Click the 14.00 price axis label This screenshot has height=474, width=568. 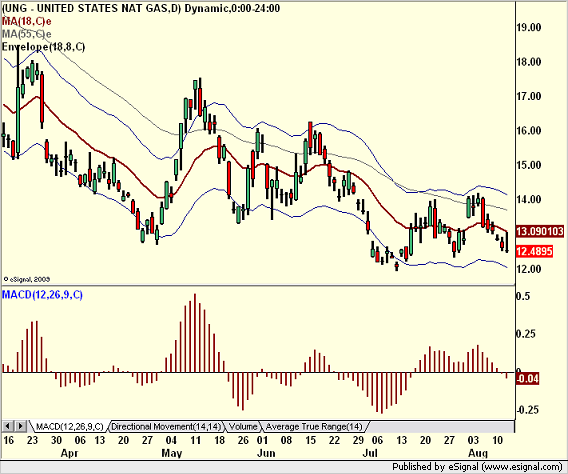529,200
